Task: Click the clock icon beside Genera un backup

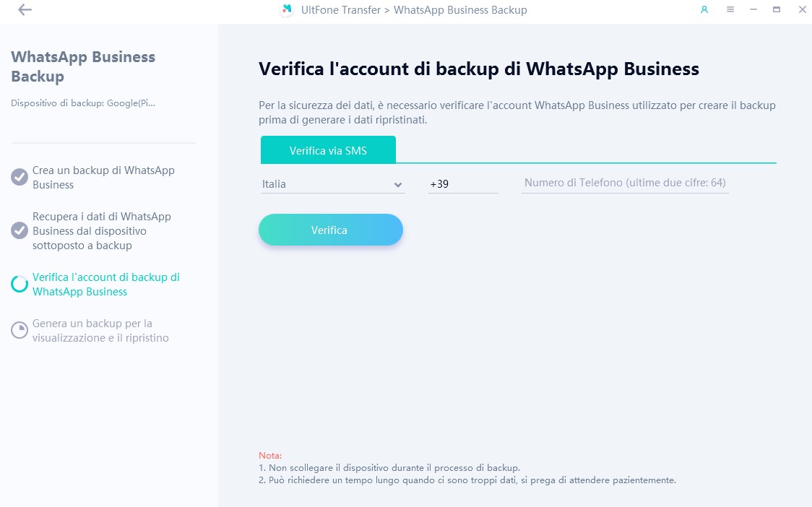Action: (x=20, y=330)
